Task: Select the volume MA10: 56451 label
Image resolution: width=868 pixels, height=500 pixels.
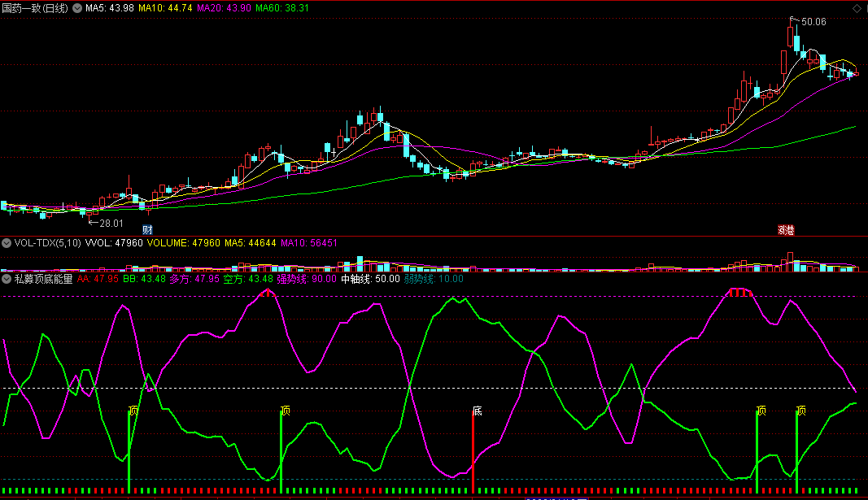Action: (309, 243)
